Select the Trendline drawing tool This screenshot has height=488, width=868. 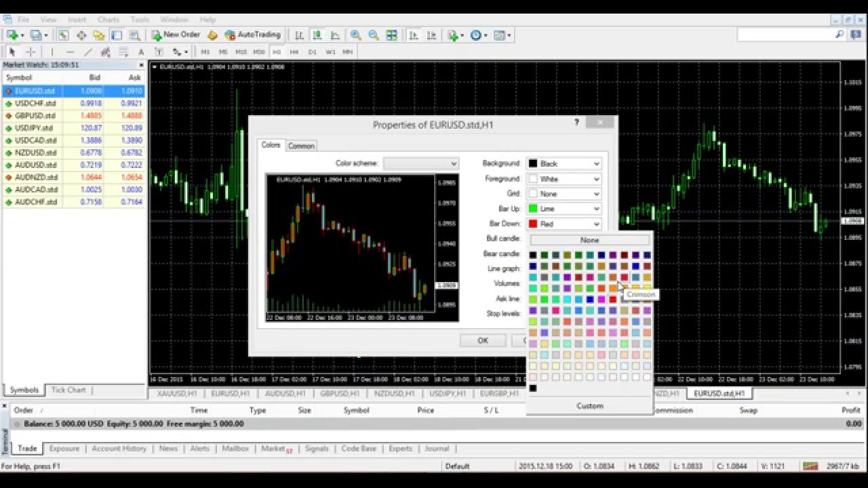pyautogui.click(x=88, y=52)
